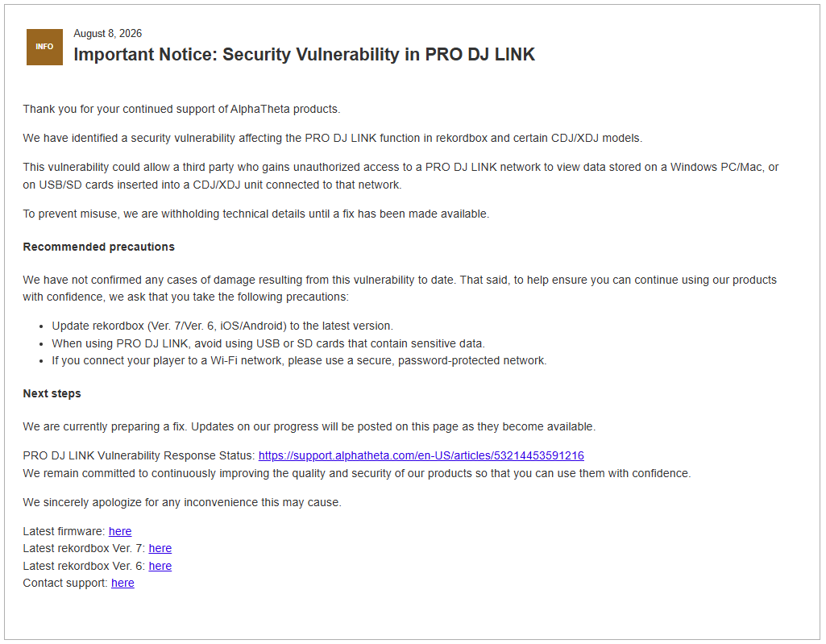Follow the Latest rekordbox Ver. 6 'here' link
Viewport: 826px width, 644px height.
pyautogui.click(x=160, y=566)
